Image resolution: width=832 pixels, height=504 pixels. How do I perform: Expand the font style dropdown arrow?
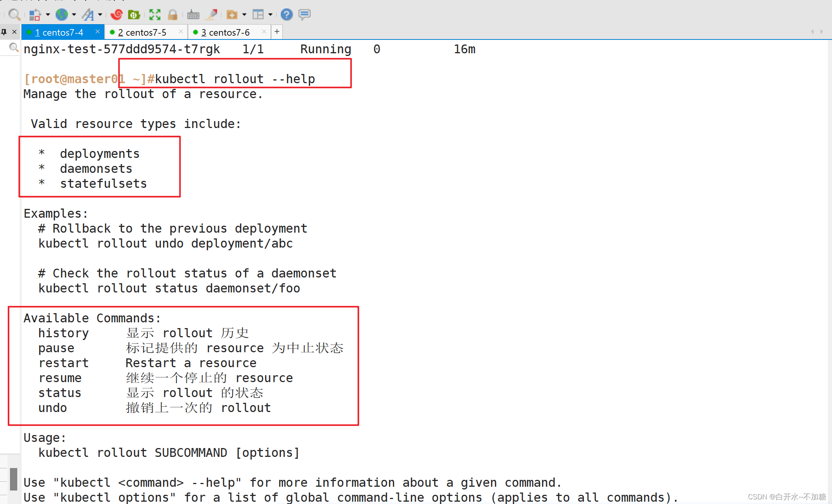point(100,15)
